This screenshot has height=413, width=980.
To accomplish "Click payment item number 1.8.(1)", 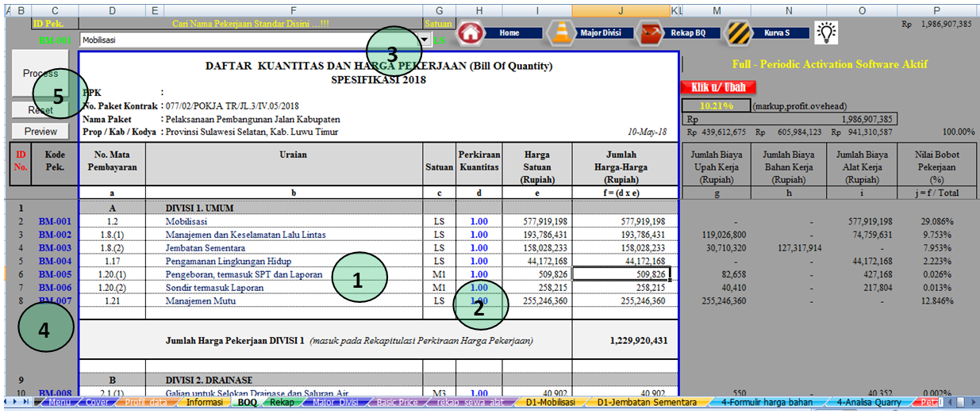I will (112, 235).
